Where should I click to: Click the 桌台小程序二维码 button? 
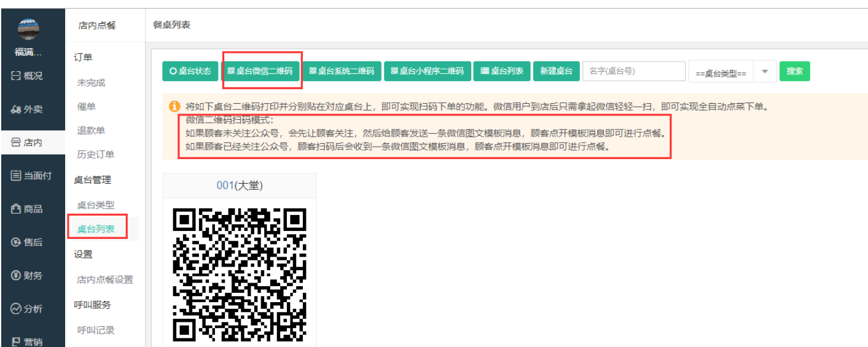[428, 71]
